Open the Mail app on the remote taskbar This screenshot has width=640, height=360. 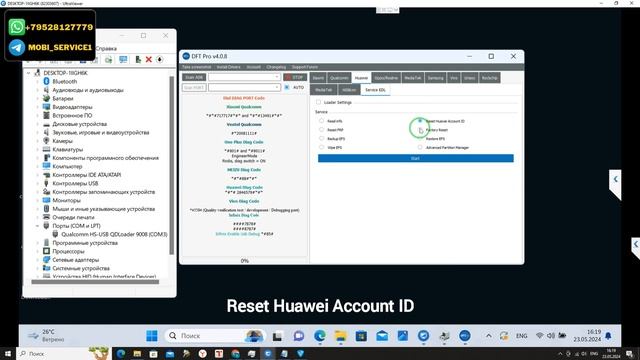pyautogui.click(x=382, y=336)
